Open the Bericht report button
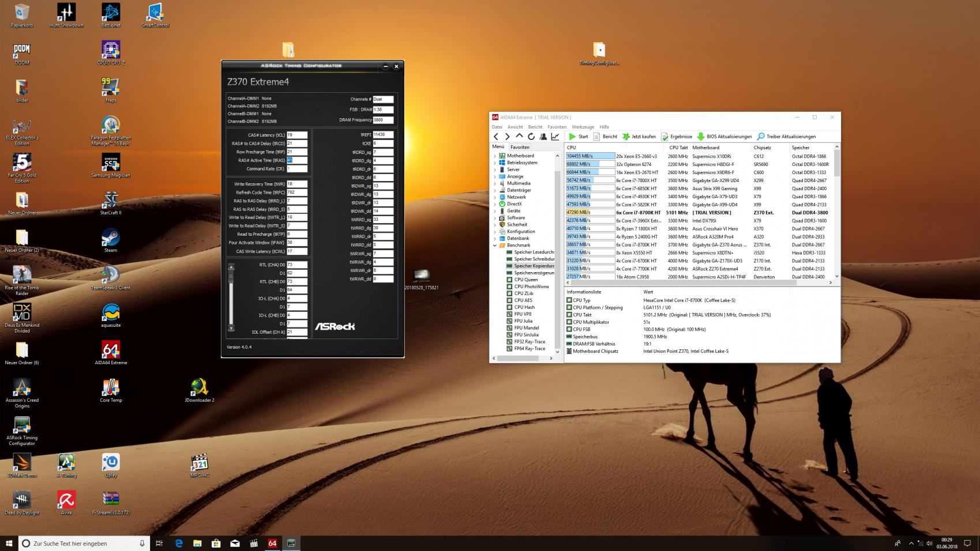Screen dimensions: 980x551 pyautogui.click(x=605, y=137)
